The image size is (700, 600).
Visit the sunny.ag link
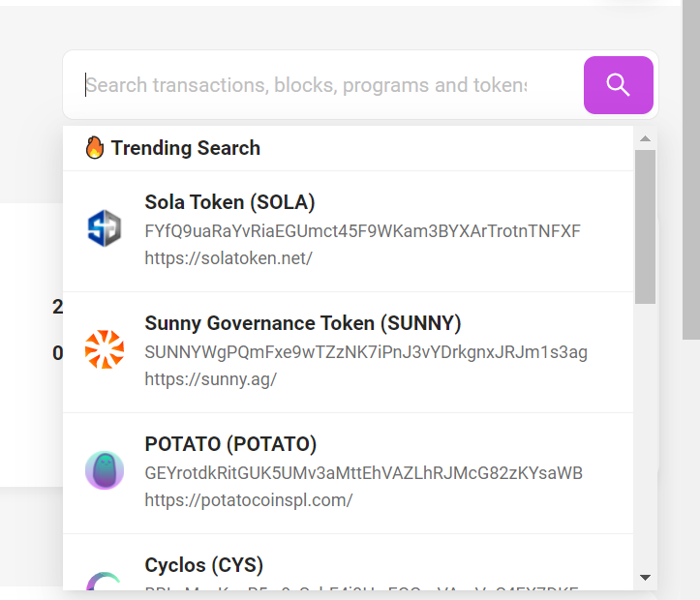[210, 379]
